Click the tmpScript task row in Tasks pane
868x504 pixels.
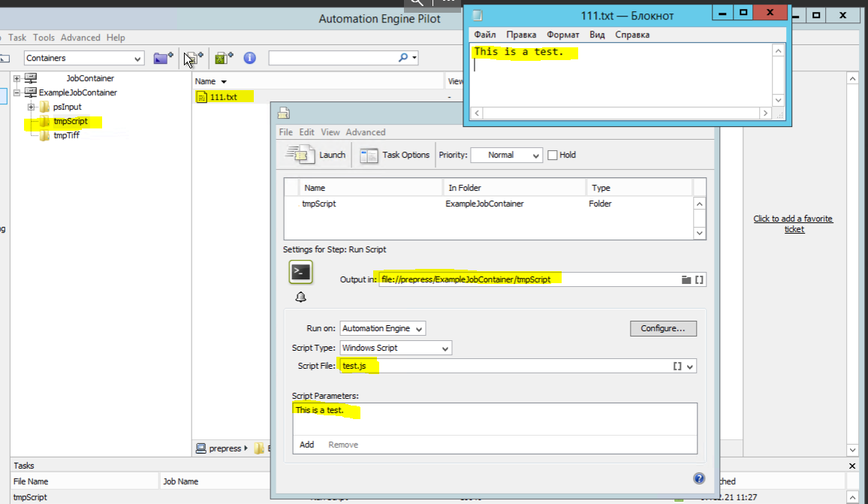[30, 497]
